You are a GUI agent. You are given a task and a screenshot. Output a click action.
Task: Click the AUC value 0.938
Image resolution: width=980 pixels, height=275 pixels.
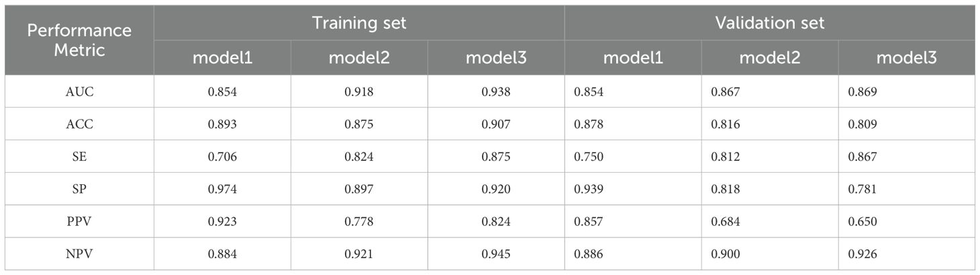coord(496,91)
